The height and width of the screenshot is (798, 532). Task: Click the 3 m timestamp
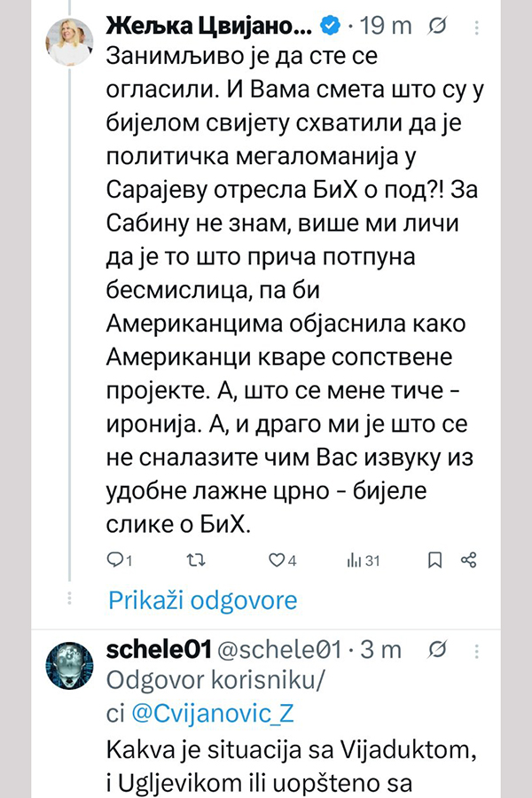[x=384, y=650]
